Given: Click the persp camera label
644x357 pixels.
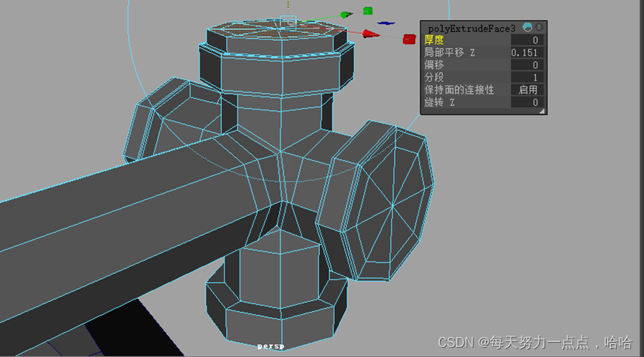Looking at the screenshot, I should 270,346.
